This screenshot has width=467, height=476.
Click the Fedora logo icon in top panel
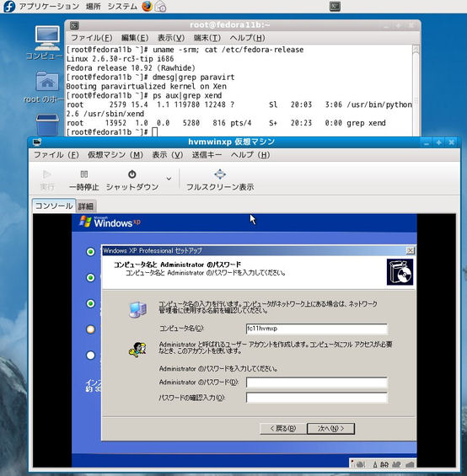point(9,6)
